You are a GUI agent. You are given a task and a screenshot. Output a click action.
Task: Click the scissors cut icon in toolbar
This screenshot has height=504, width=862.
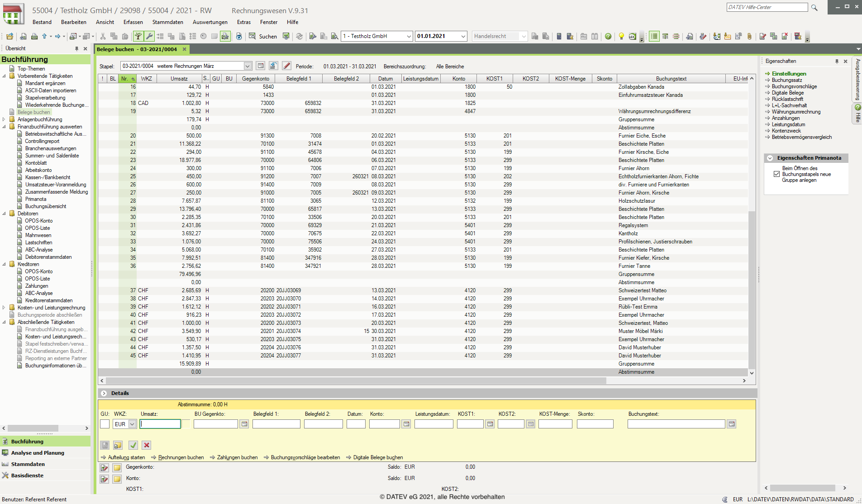[x=103, y=36]
